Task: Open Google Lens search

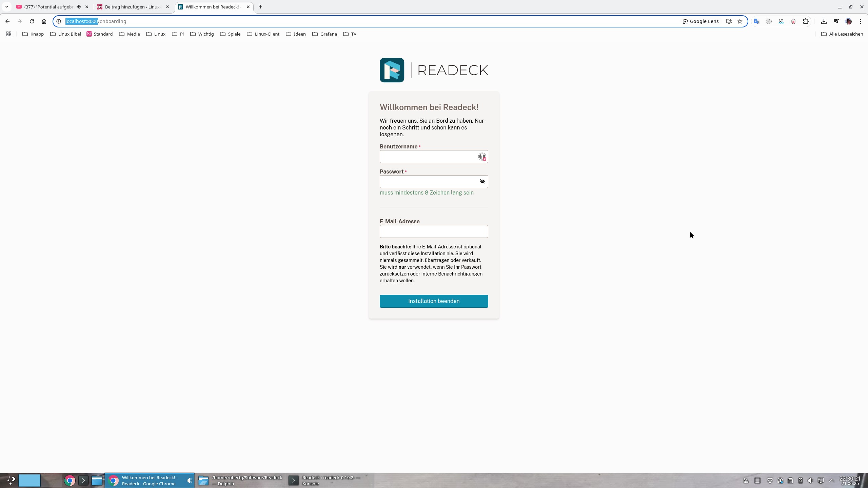Action: point(701,21)
